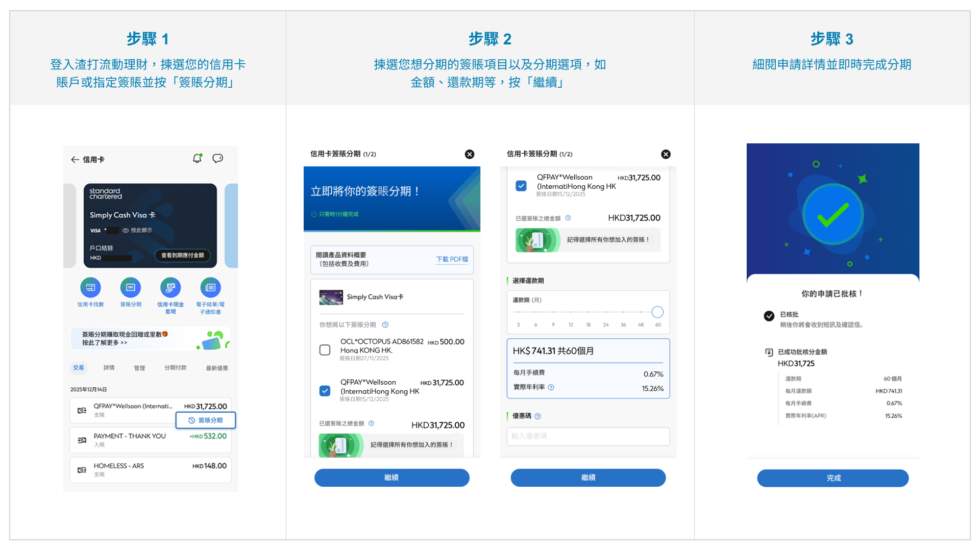Switch to the 分期付款 tab
Screen dimensions: 980x551
(175, 368)
